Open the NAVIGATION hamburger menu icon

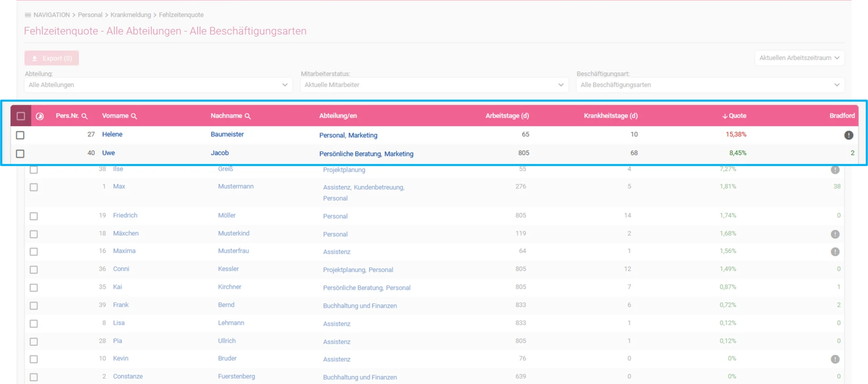click(28, 15)
